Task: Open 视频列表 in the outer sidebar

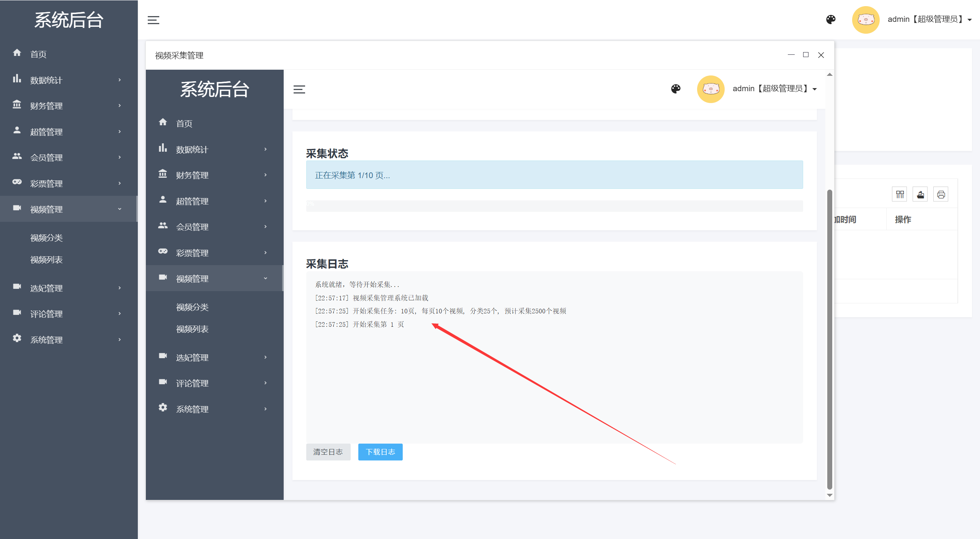Action: [46, 260]
